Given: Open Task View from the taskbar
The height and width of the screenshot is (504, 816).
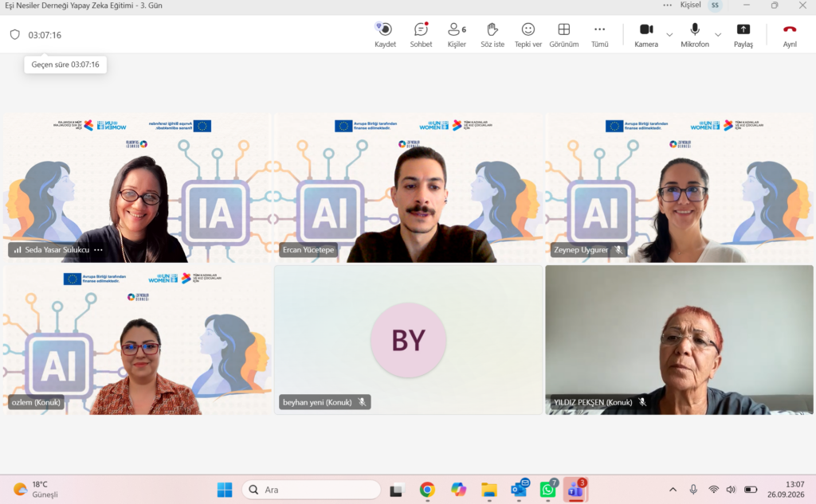Looking at the screenshot, I should tap(397, 490).
